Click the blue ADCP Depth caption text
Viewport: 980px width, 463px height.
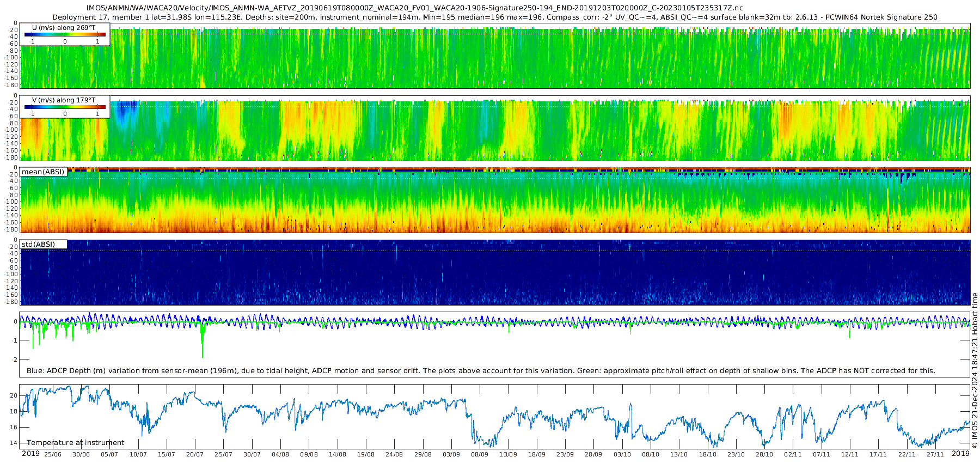(x=481, y=371)
